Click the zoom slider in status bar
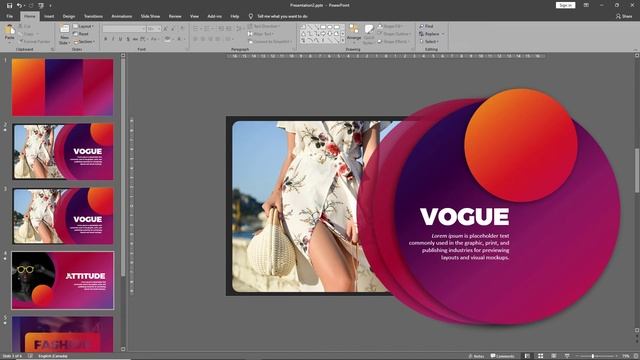Viewport: 640px width, 360px height. [597, 356]
